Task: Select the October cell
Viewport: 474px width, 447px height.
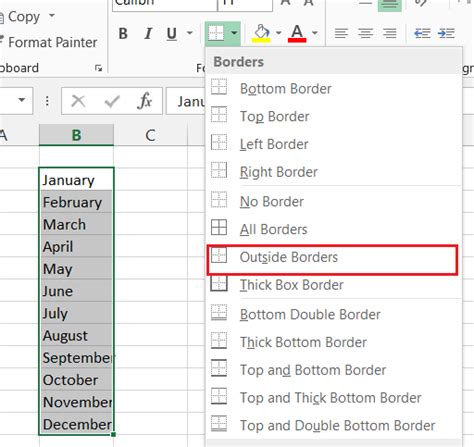Action: tap(76, 379)
